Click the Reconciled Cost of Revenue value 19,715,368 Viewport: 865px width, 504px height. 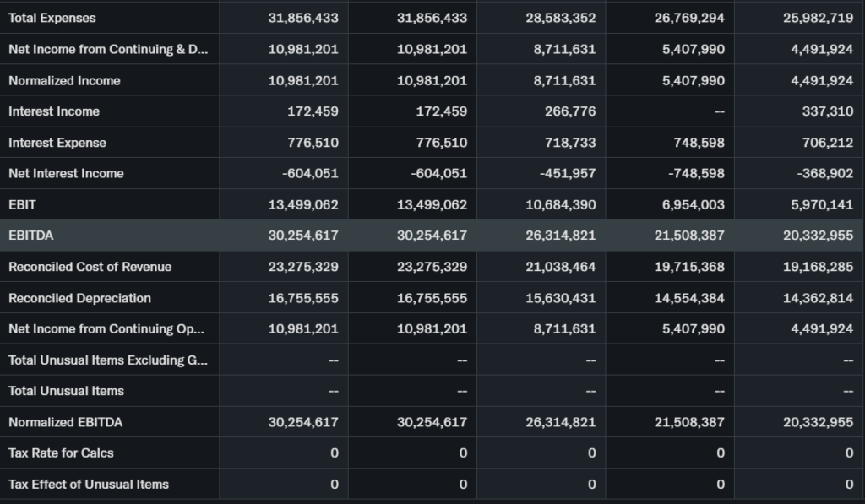click(689, 267)
